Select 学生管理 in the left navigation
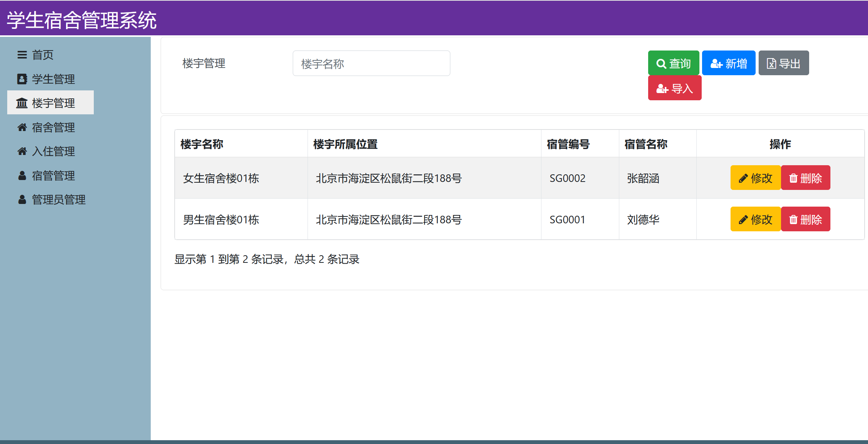This screenshot has width=868, height=444. coord(53,79)
